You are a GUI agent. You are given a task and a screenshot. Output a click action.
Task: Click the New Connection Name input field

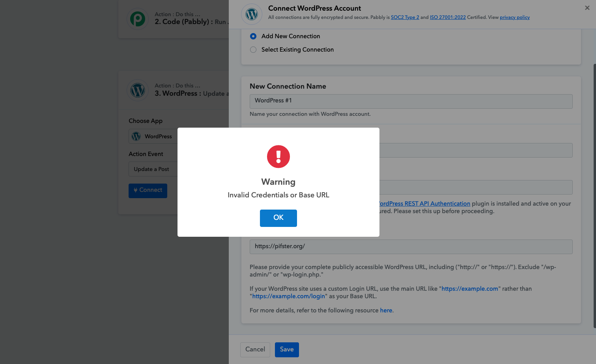coord(411,101)
